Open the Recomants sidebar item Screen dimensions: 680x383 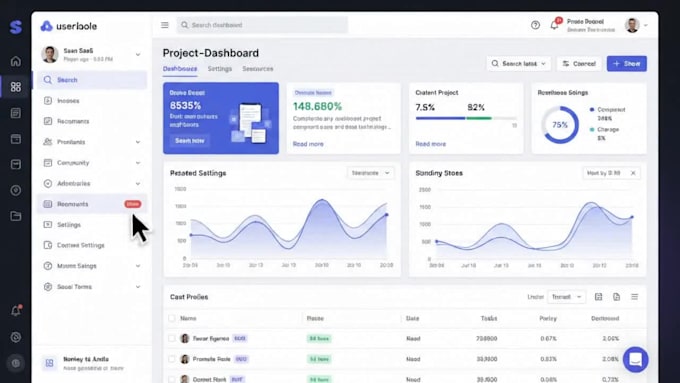point(92,121)
